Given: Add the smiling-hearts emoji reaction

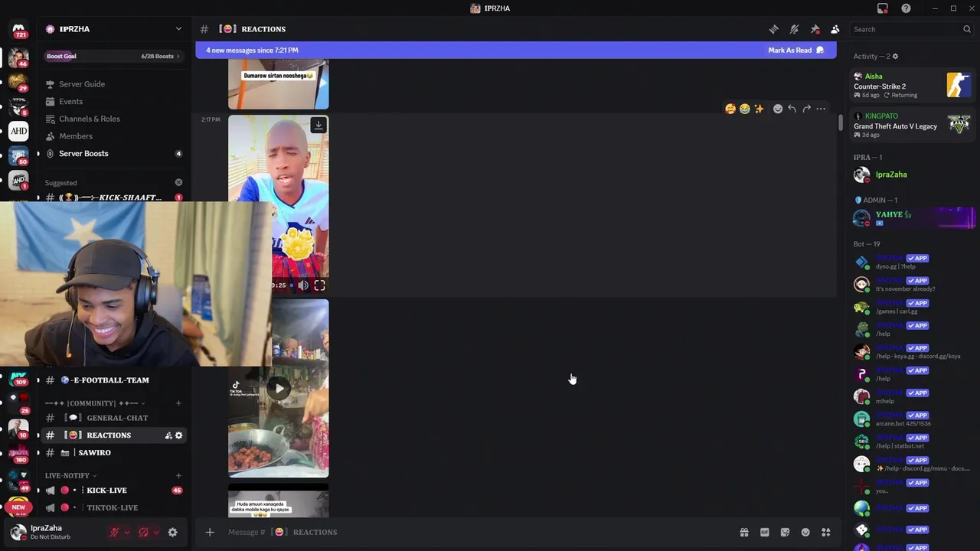Looking at the screenshot, I should coord(730,109).
